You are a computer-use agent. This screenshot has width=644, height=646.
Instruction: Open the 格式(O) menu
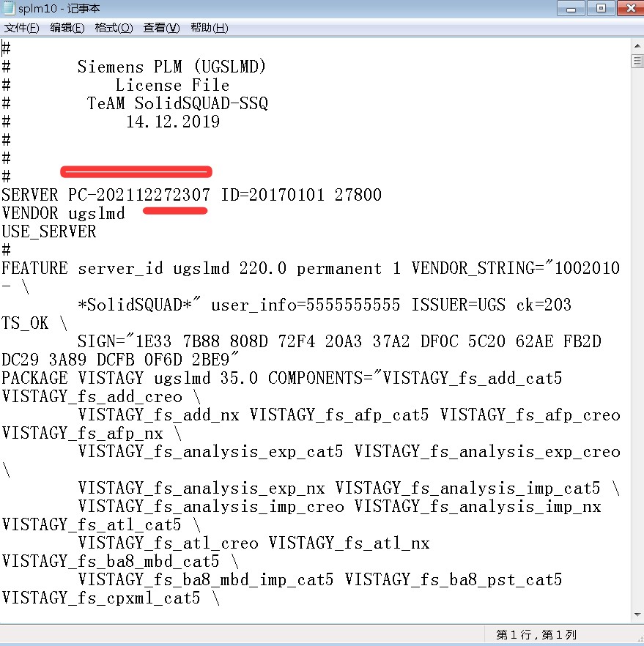114,28
